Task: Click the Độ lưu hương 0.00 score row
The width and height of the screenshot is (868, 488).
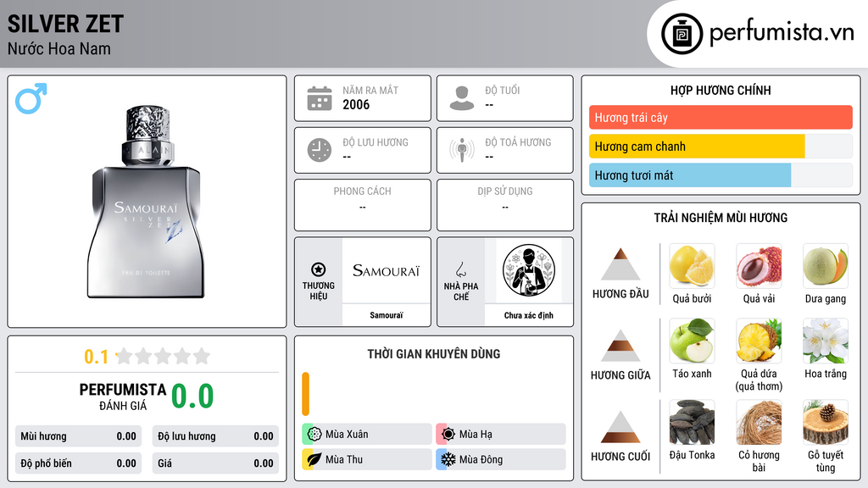Action: click(x=215, y=436)
